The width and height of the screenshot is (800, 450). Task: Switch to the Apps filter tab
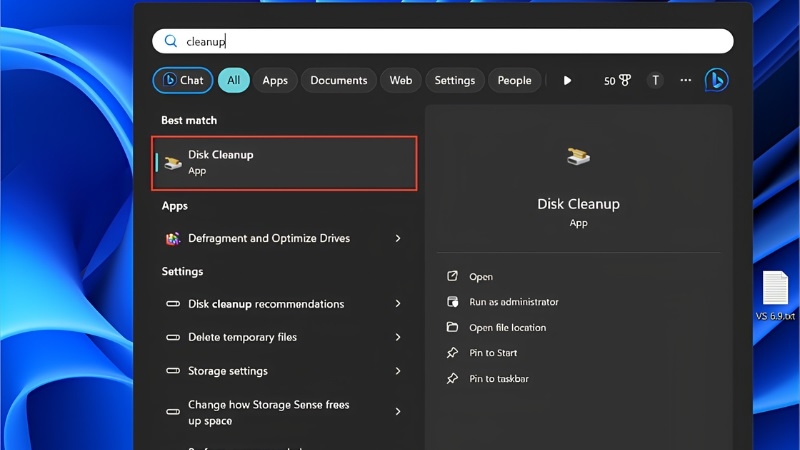(x=275, y=80)
